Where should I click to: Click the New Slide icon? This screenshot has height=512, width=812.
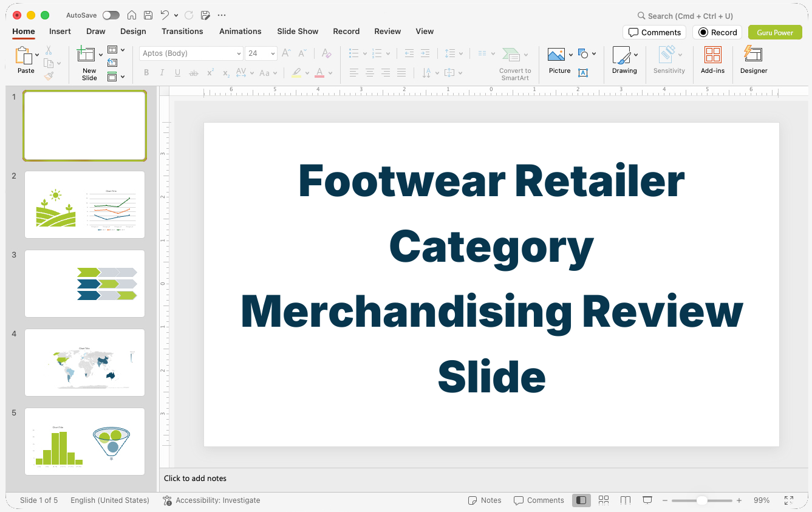point(86,55)
